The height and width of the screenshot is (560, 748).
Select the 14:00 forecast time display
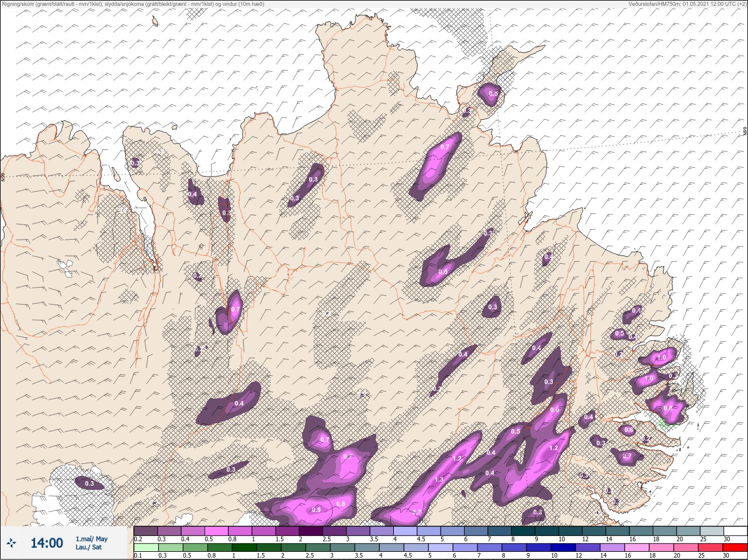[47, 543]
